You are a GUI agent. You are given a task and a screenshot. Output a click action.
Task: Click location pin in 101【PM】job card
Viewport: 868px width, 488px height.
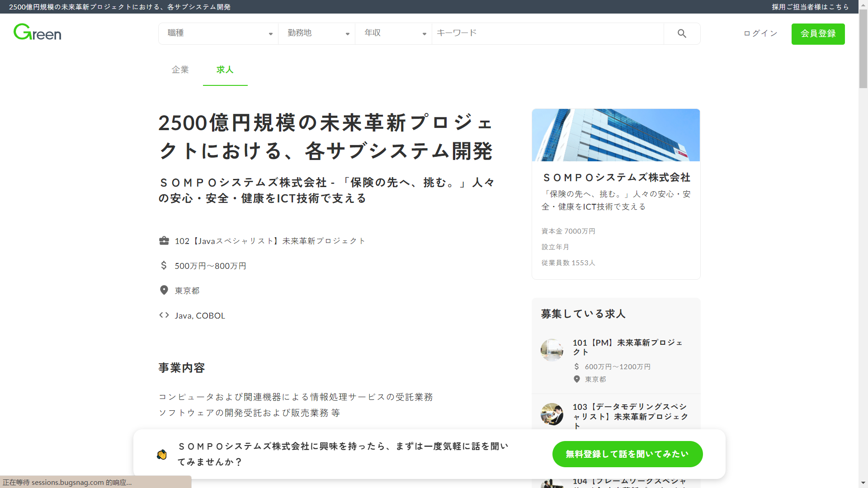[x=576, y=379]
